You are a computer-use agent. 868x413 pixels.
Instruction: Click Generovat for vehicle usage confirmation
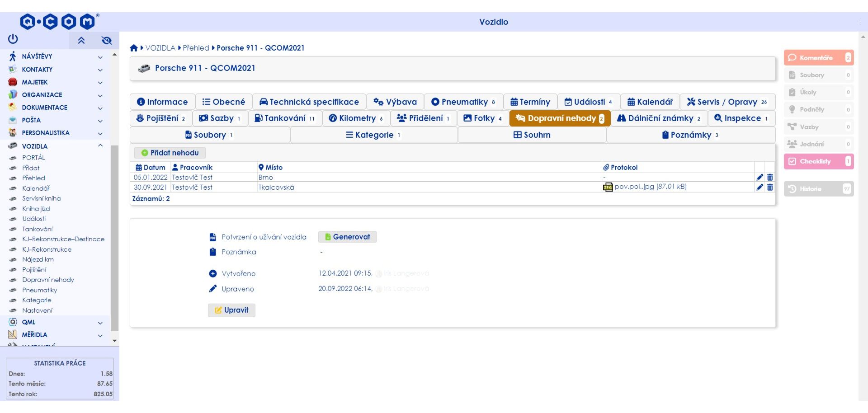pyautogui.click(x=348, y=237)
